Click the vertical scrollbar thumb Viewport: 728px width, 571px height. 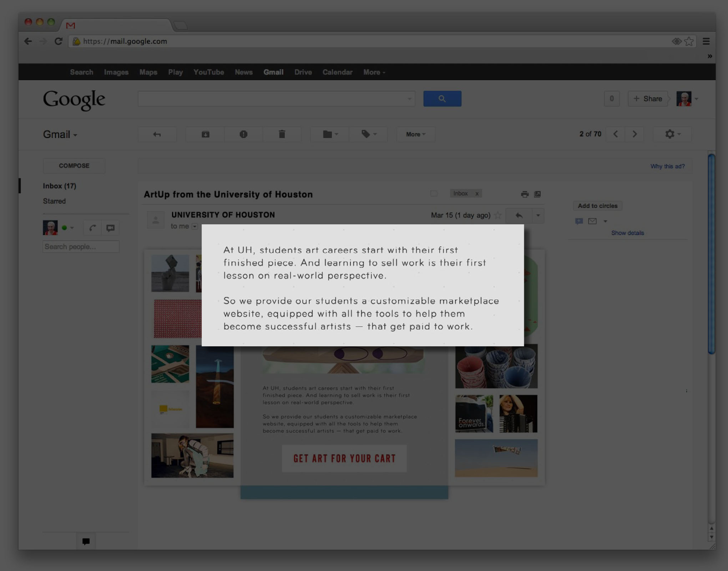(711, 254)
